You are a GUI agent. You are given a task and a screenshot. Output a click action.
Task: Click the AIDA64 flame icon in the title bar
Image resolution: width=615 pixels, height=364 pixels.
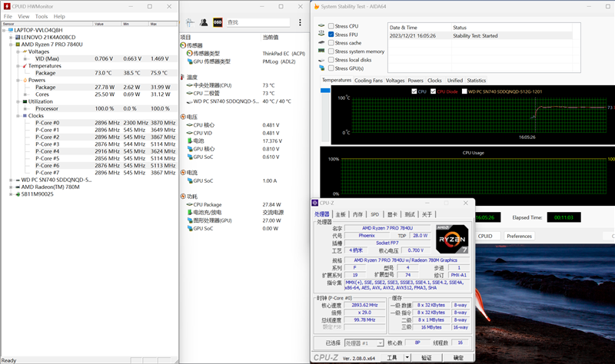coord(315,6)
